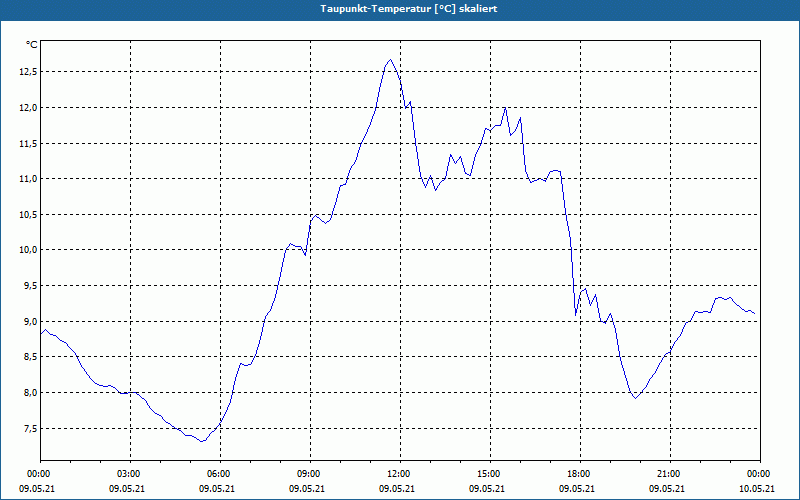Select the 10,5 y-axis value
This screenshot has width=800, height=500.
(28, 215)
